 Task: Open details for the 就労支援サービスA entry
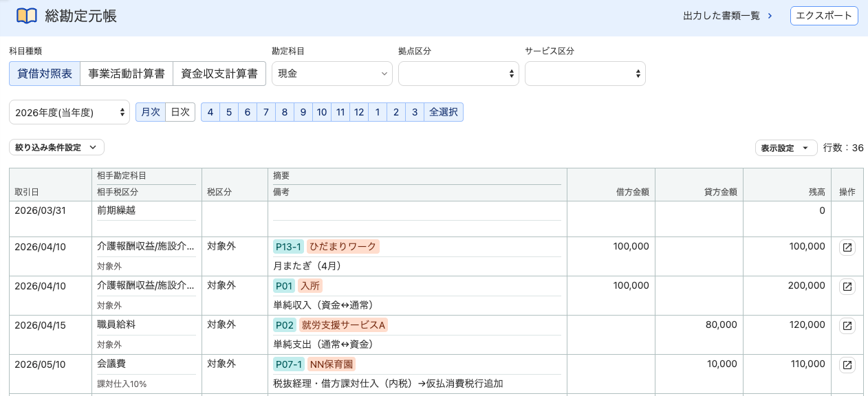coord(847,326)
